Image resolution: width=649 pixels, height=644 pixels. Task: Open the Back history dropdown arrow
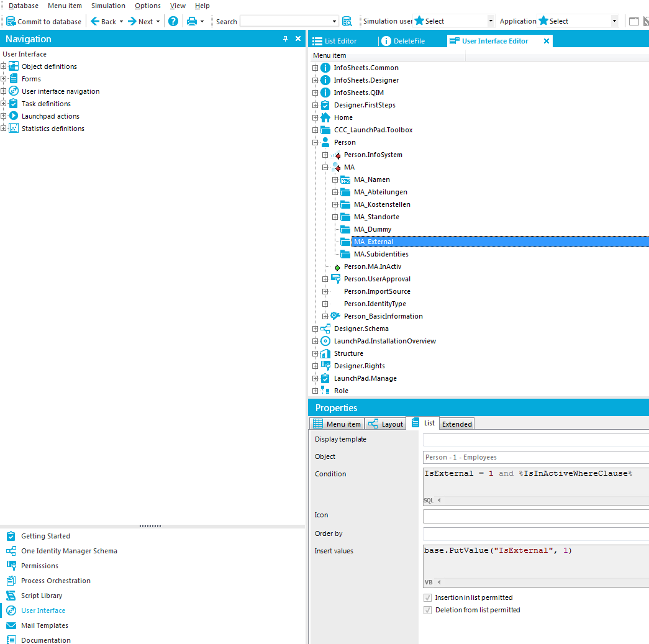pos(121,21)
